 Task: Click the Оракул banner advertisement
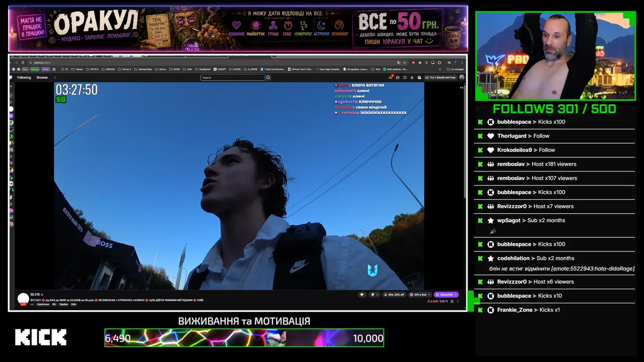tap(238, 29)
